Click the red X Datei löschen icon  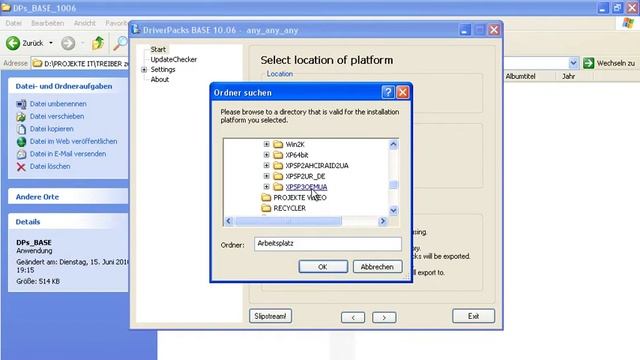point(21,167)
